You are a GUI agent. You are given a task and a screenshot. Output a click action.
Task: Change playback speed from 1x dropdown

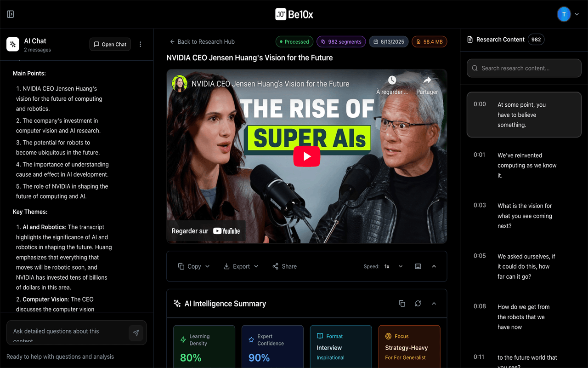pyautogui.click(x=394, y=266)
